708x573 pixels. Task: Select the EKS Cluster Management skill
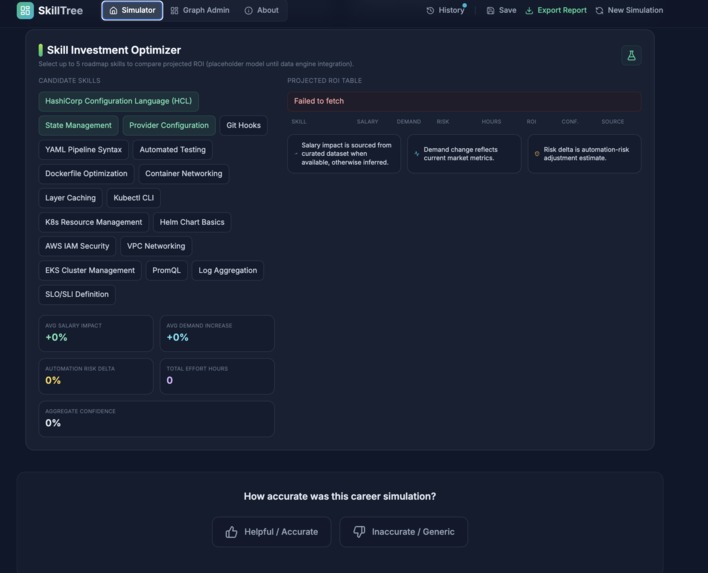90,270
